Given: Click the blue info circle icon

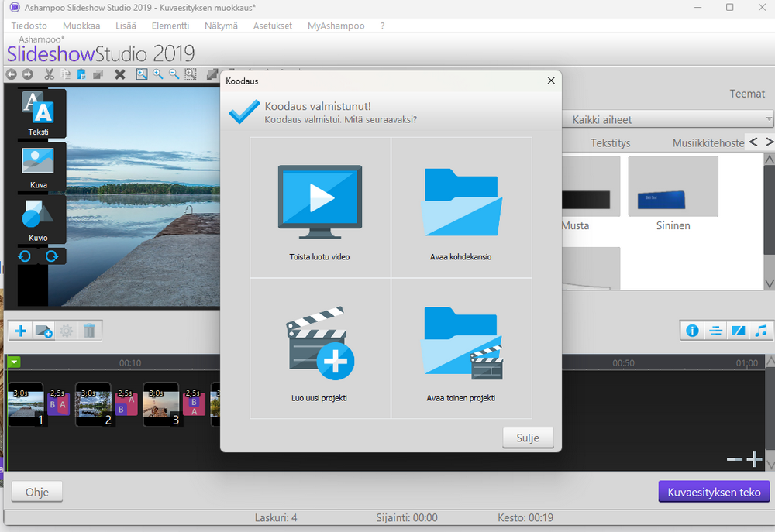Looking at the screenshot, I should (692, 331).
